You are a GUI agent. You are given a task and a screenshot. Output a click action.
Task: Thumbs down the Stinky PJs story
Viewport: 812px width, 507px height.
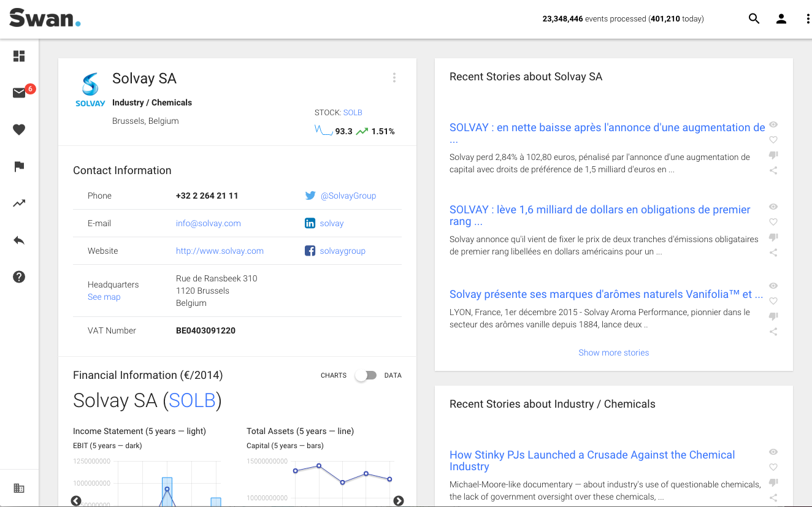tap(773, 482)
